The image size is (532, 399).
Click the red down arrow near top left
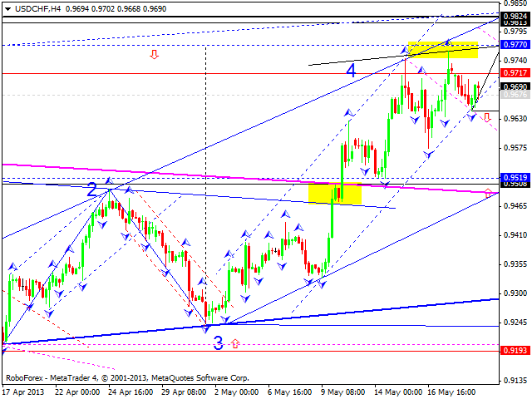154,55
